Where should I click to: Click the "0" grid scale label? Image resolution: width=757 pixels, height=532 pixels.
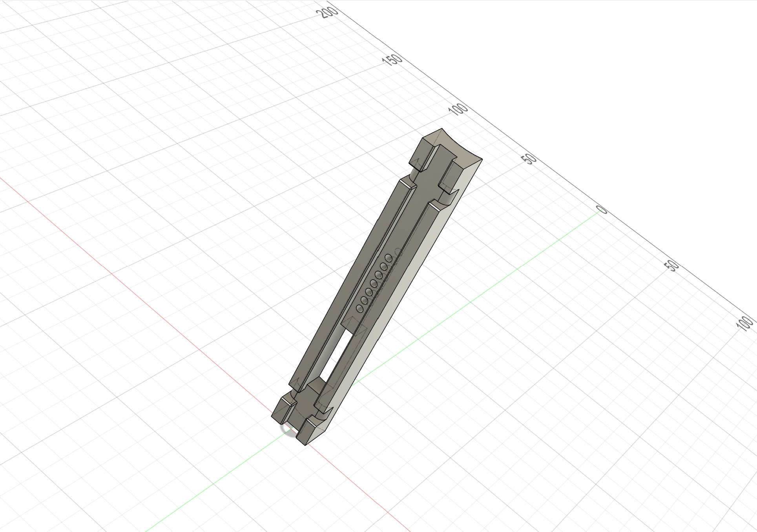coord(602,210)
